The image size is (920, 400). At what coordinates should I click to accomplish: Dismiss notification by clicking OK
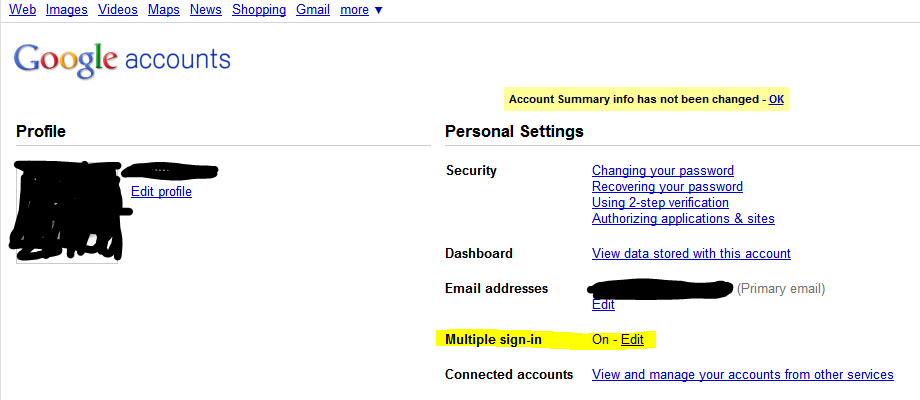(x=776, y=99)
